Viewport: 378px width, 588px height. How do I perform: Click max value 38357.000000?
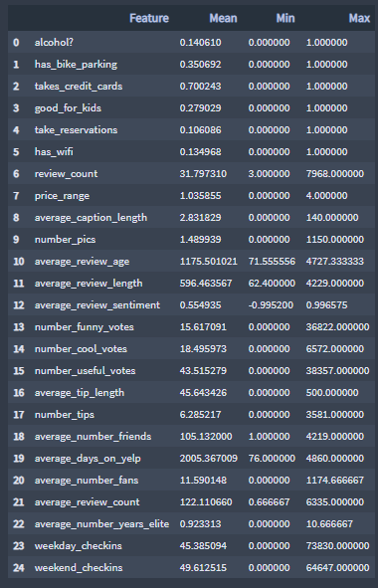pos(337,371)
